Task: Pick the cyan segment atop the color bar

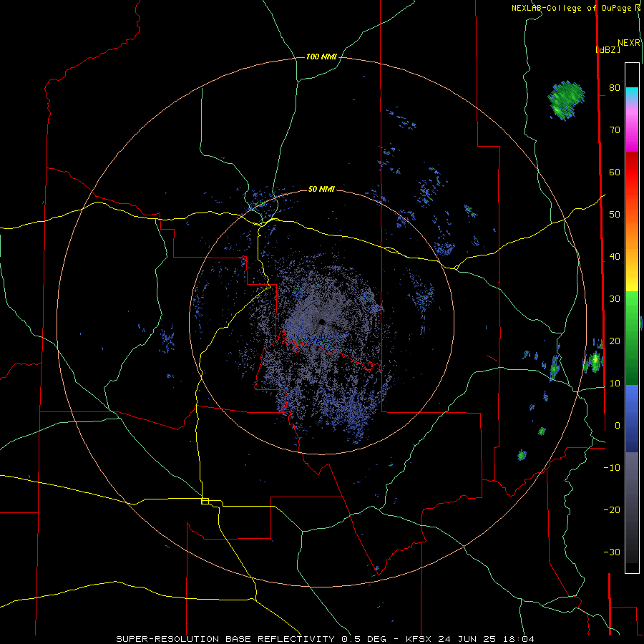Action: (x=632, y=94)
